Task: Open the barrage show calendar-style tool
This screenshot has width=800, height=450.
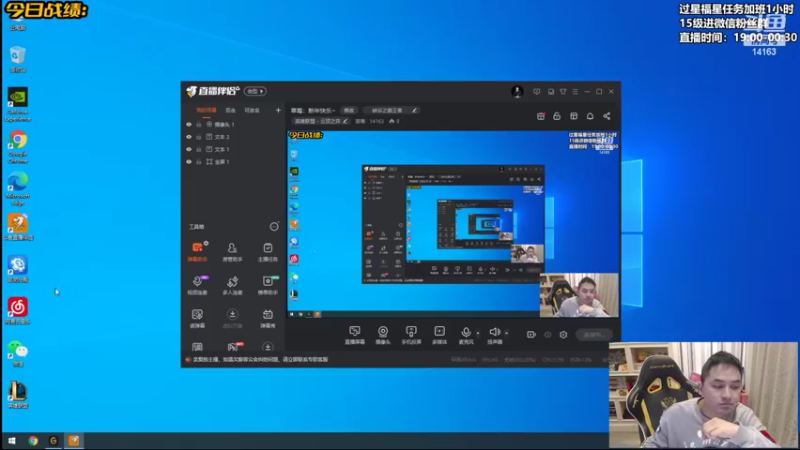Action: point(267,318)
